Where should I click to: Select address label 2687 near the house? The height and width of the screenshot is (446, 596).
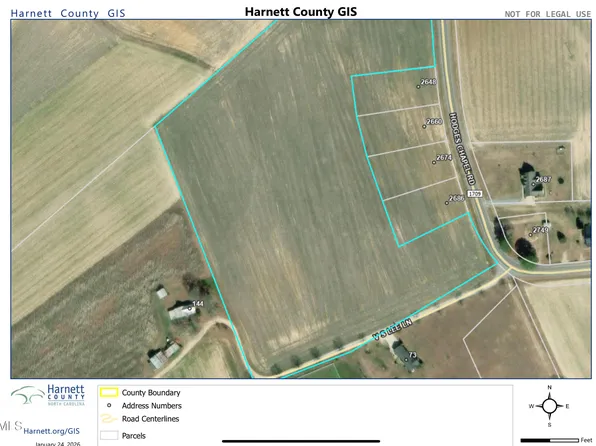[544, 179]
